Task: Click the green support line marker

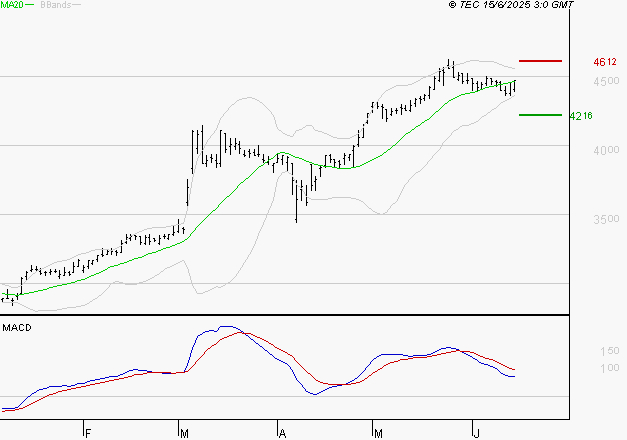Action: click(x=540, y=115)
